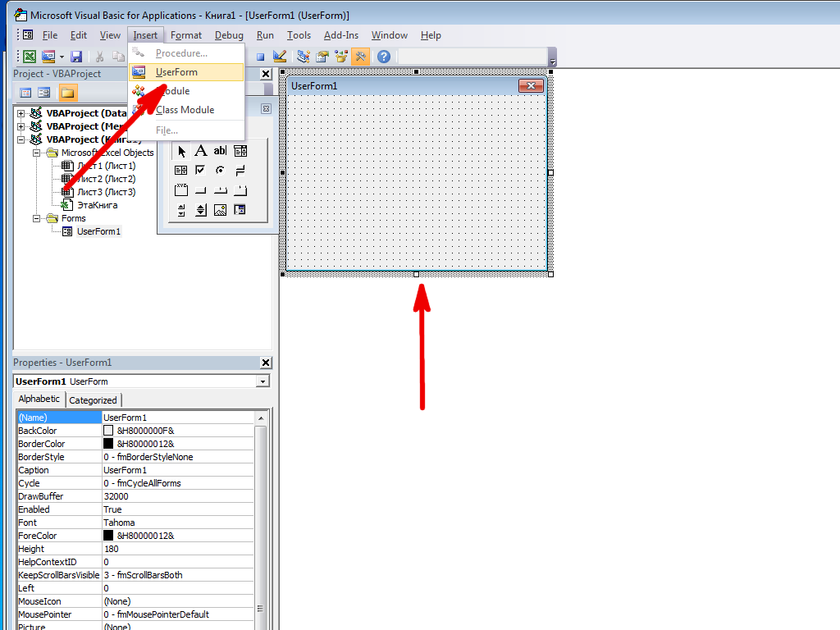The height and width of the screenshot is (630, 840).
Task: Open the UserForm1 object dropdown in Properties
Action: (262, 381)
